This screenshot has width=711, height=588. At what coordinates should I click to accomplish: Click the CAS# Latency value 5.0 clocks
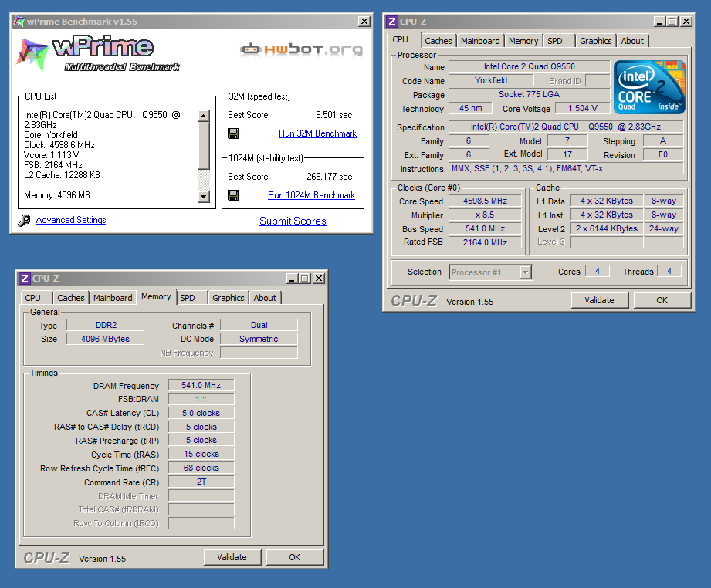(x=201, y=414)
